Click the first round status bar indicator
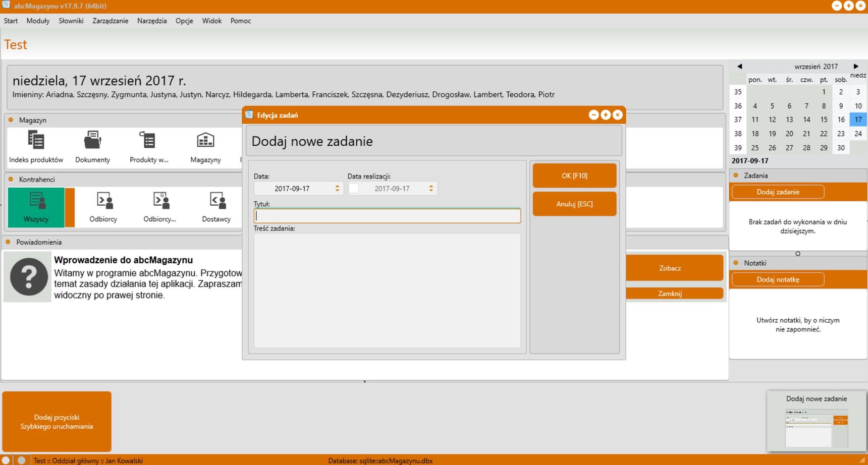868x465 pixels. [7, 460]
